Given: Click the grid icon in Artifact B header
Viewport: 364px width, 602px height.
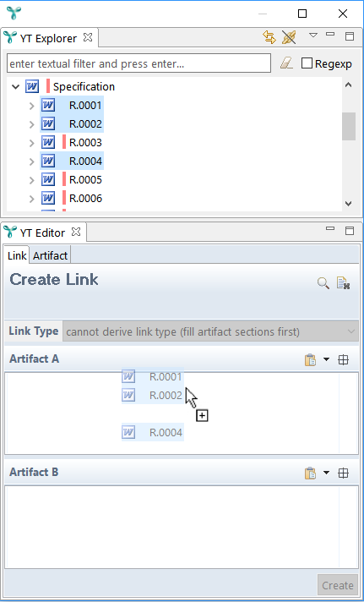Looking at the screenshot, I should (343, 473).
